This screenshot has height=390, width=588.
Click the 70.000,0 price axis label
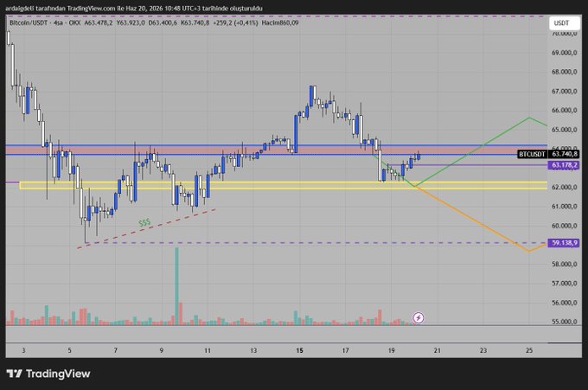pos(564,34)
